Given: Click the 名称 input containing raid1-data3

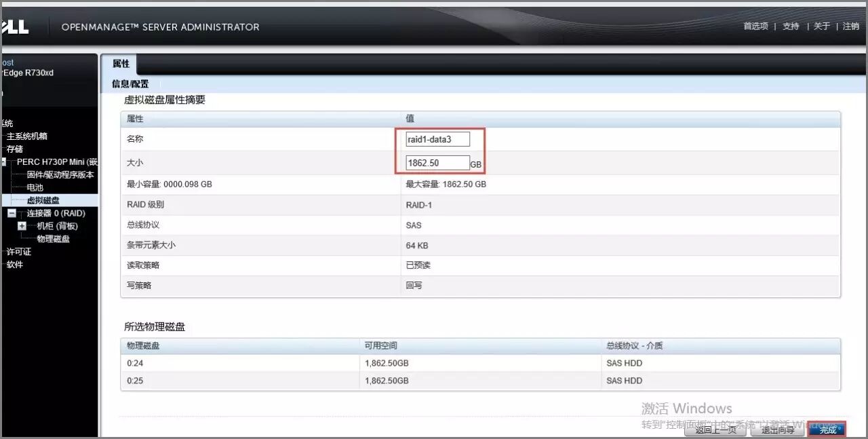Looking at the screenshot, I should (438, 139).
